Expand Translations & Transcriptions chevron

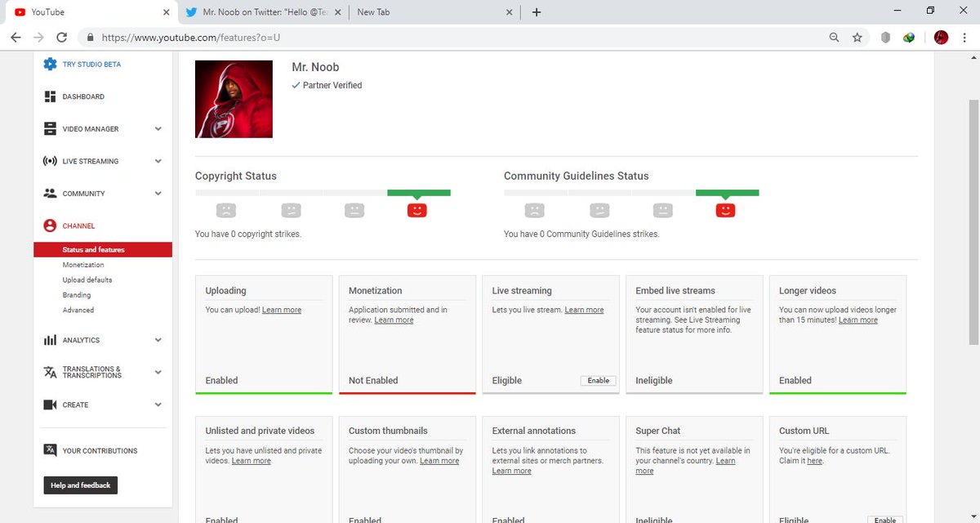[158, 372]
